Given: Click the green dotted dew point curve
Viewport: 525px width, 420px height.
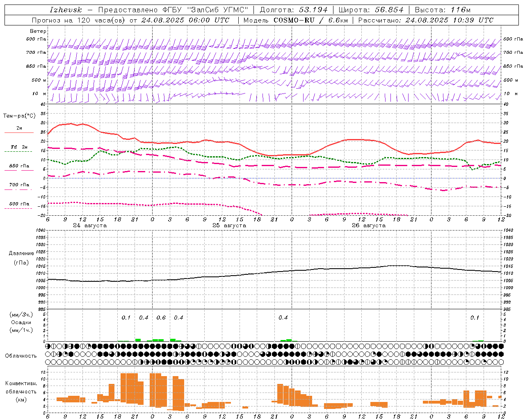Looking at the screenshot, I should point(274,157).
